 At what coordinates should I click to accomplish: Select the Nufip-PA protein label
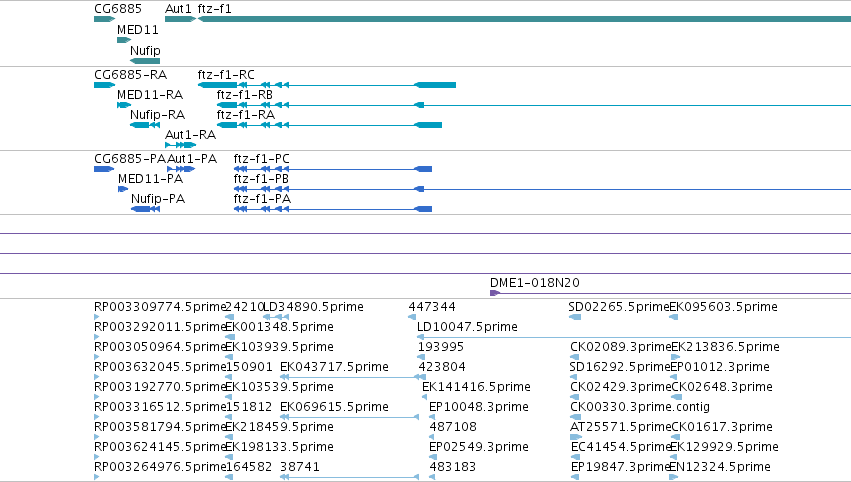pyautogui.click(x=158, y=199)
